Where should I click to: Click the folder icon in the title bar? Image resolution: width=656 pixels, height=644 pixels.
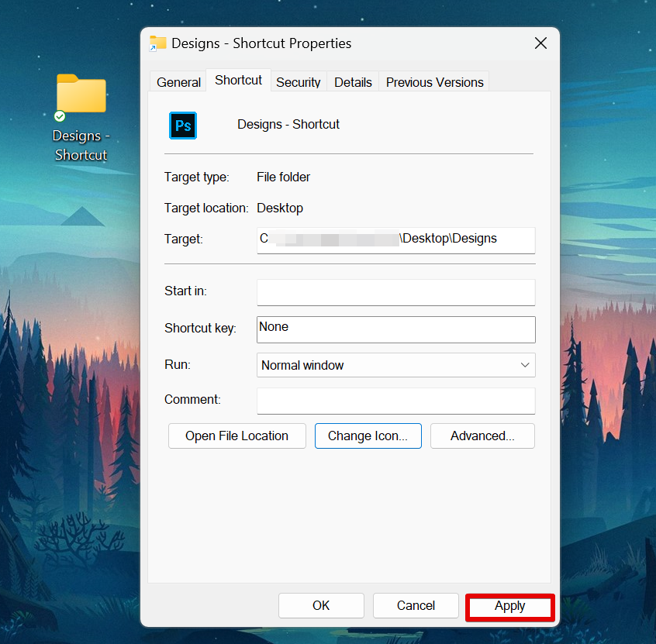(158, 43)
